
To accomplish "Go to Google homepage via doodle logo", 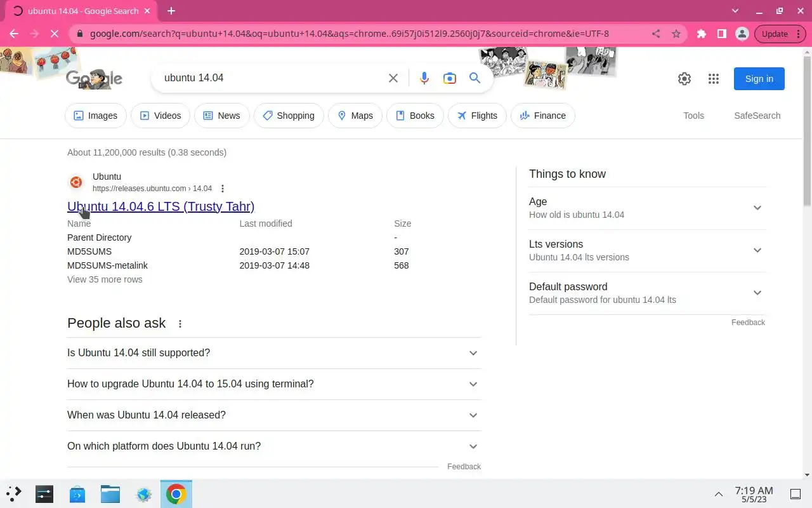I will 94,78.
